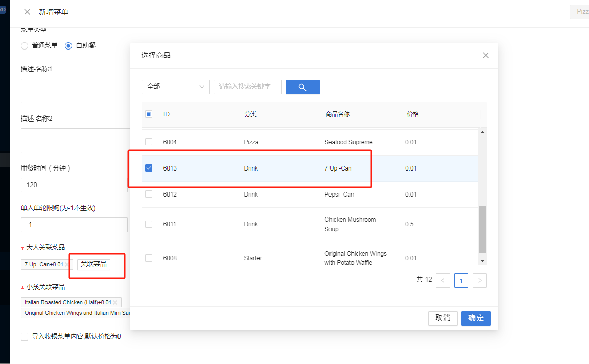Open the 全部 category dropdown
The height and width of the screenshot is (364, 589).
coord(175,87)
